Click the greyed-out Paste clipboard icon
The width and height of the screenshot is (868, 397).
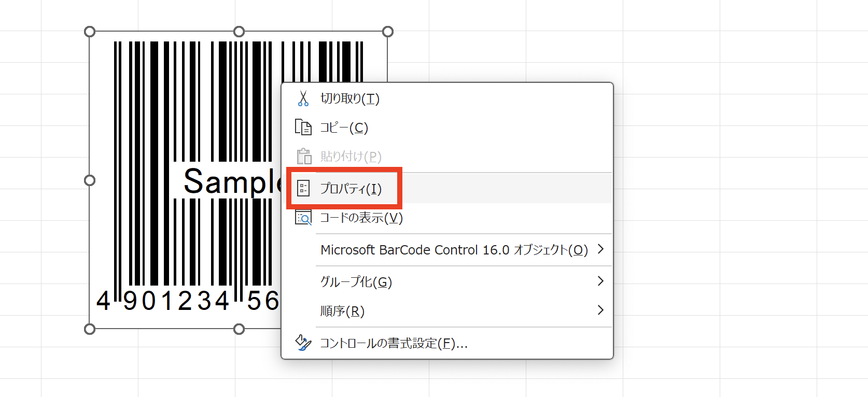coord(304,157)
